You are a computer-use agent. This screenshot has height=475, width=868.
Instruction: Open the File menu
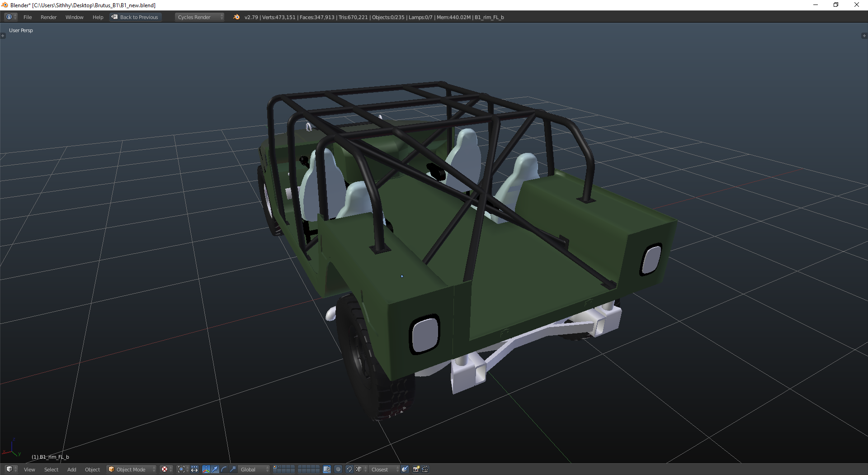[28, 17]
